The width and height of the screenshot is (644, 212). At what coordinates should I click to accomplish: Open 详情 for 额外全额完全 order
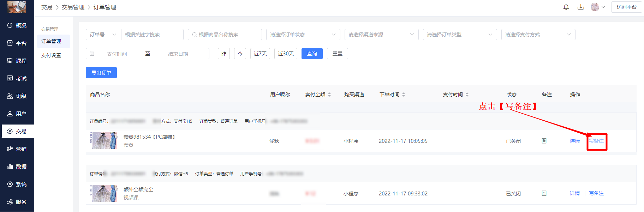click(x=575, y=193)
